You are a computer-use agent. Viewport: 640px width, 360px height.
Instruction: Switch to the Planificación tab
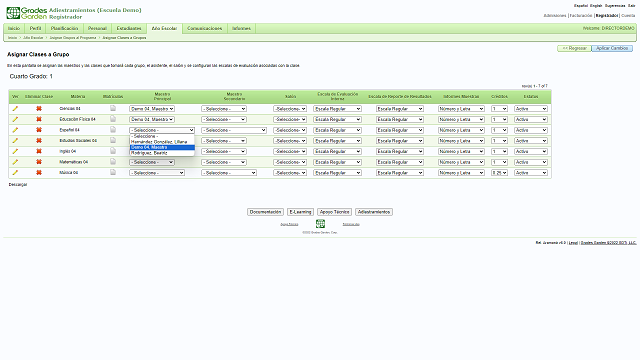(x=64, y=28)
